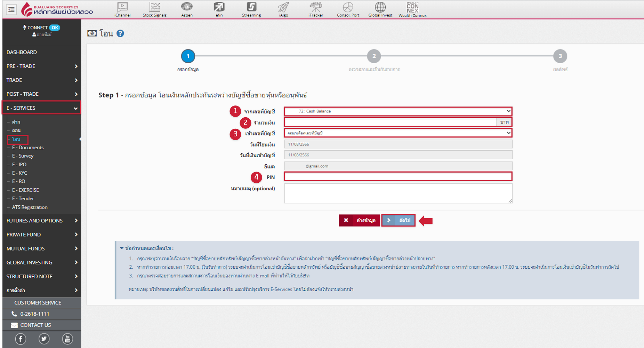Open the source account Cash Balance dropdown
Screen dimensions: 644x348
click(x=398, y=111)
